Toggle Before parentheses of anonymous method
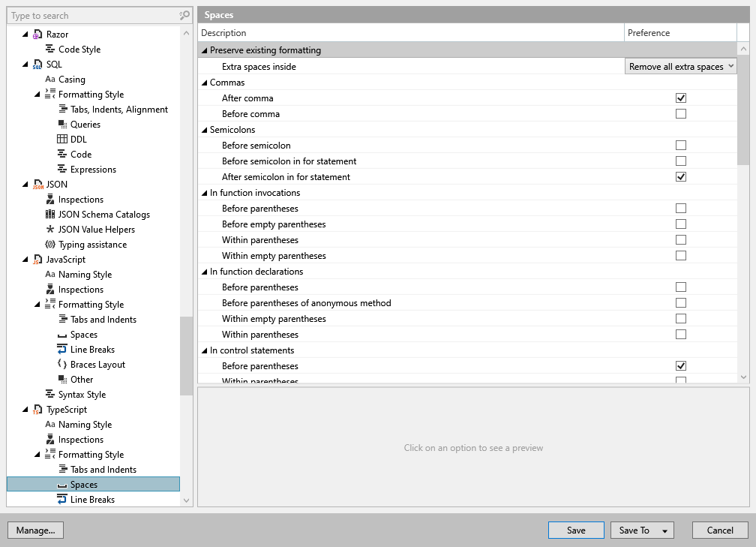Image resolution: width=756 pixels, height=547 pixels. point(681,303)
